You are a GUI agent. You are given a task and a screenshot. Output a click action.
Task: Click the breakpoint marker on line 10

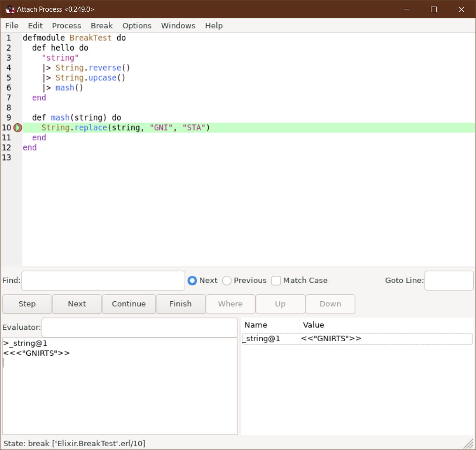[18, 128]
